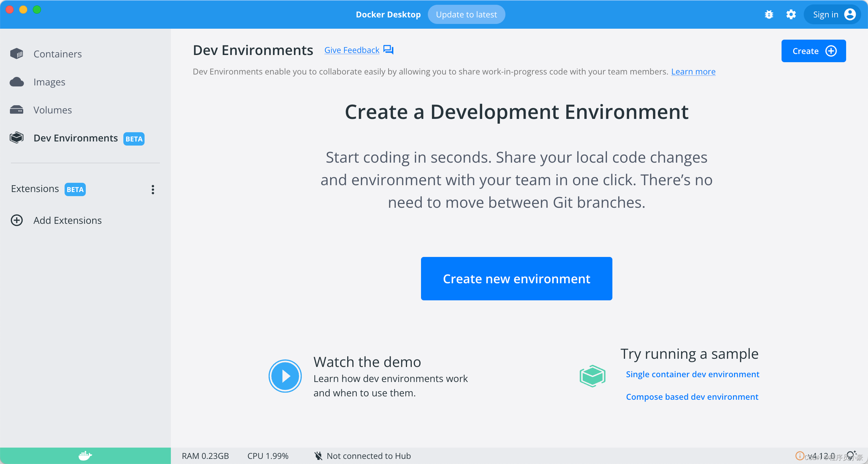Switch to the Dev Environments tab
This screenshot has width=868, height=464.
(x=76, y=138)
